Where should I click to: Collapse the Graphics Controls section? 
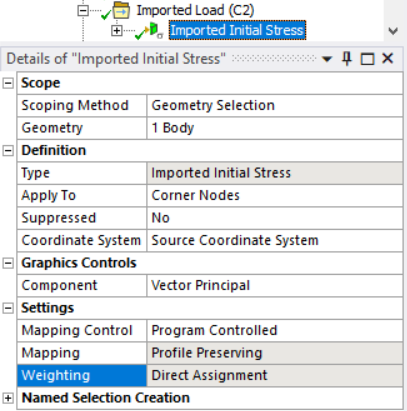[8, 263]
